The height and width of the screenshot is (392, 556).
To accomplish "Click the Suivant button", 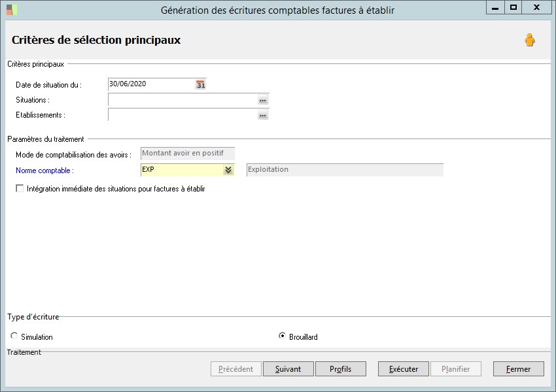I will tap(288, 369).
